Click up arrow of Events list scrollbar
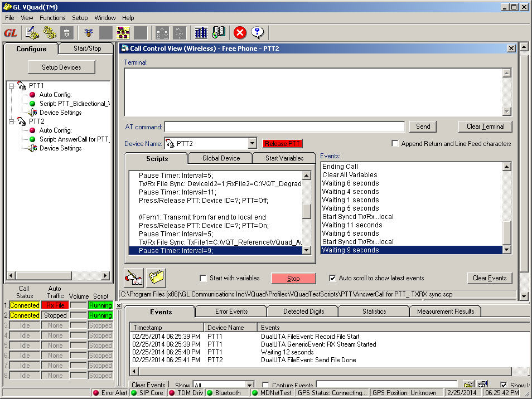This screenshot has width=532, height=399. tap(506, 167)
